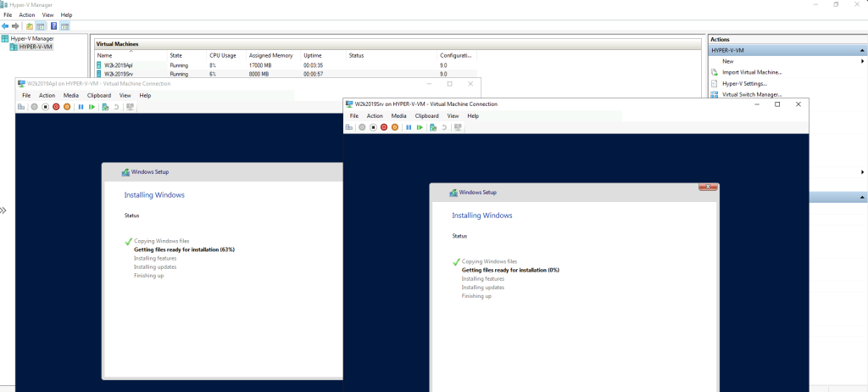
Task: Close the Windows Setup dialog in W2k2019Srv
Action: click(x=708, y=187)
